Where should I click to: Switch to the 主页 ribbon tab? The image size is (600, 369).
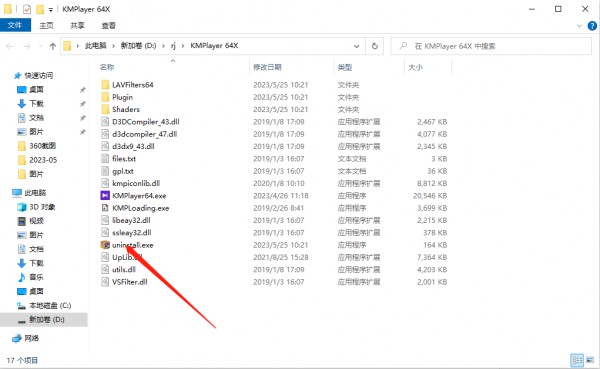pyautogui.click(x=46, y=25)
